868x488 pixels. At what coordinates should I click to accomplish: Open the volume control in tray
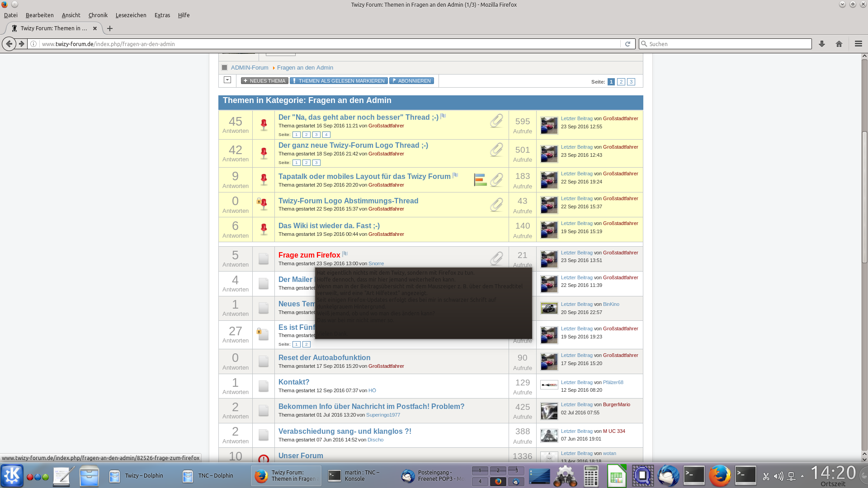pos(778,476)
